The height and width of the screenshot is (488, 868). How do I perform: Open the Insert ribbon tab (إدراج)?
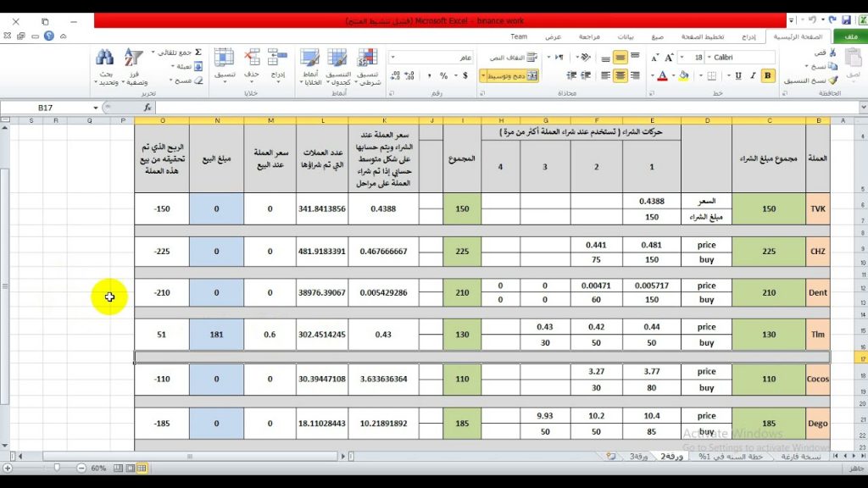tap(748, 36)
